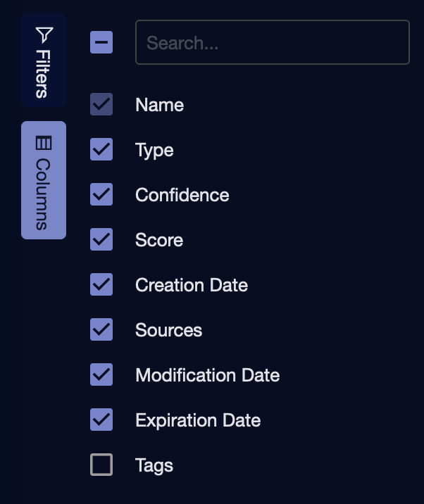Toggle the Name column checkbox
This screenshot has width=424, height=504.
(101, 105)
